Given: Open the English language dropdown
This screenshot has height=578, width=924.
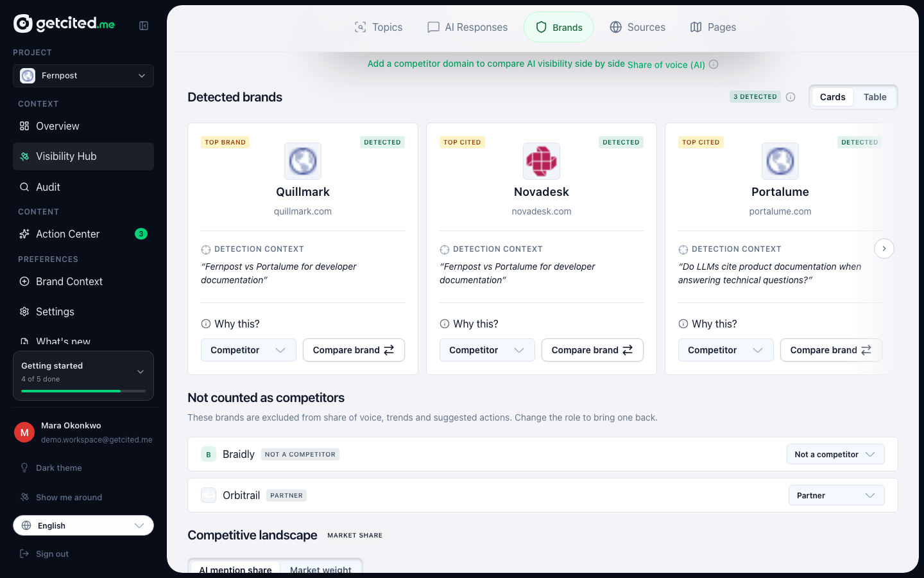Looking at the screenshot, I should tap(83, 525).
